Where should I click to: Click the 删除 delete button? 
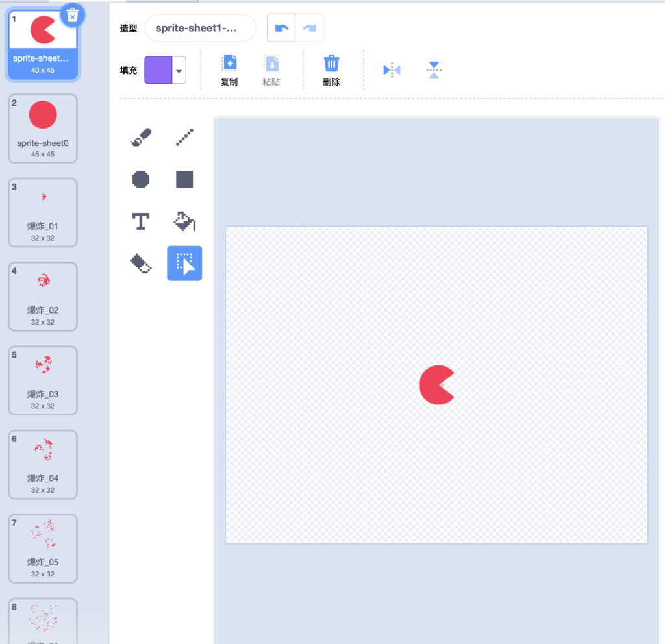click(332, 70)
